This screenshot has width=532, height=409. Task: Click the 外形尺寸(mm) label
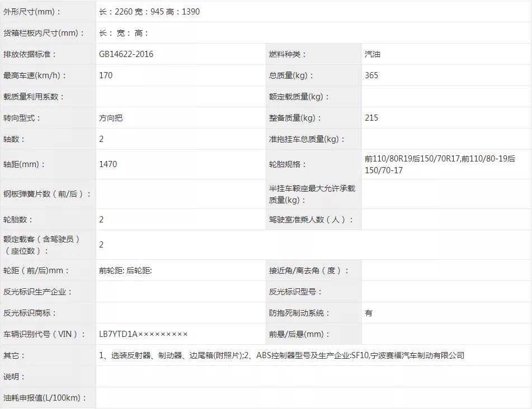click(x=32, y=12)
